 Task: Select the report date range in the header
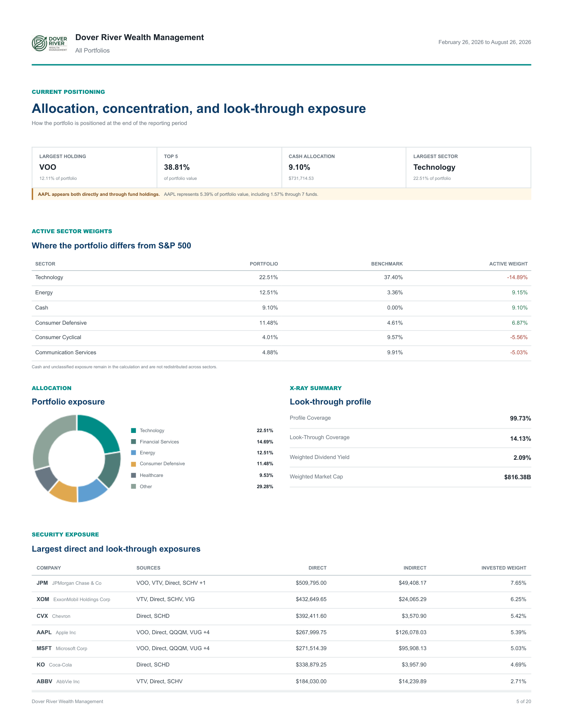[485, 42]
